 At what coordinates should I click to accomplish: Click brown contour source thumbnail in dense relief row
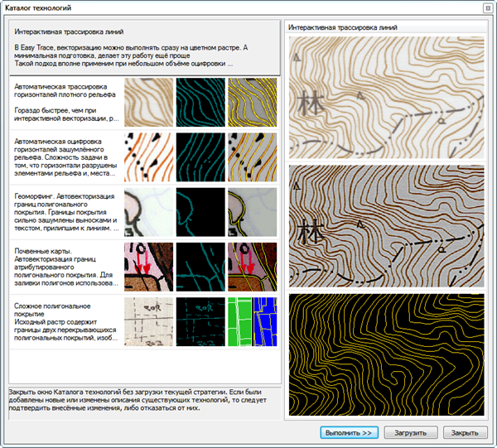pos(149,103)
